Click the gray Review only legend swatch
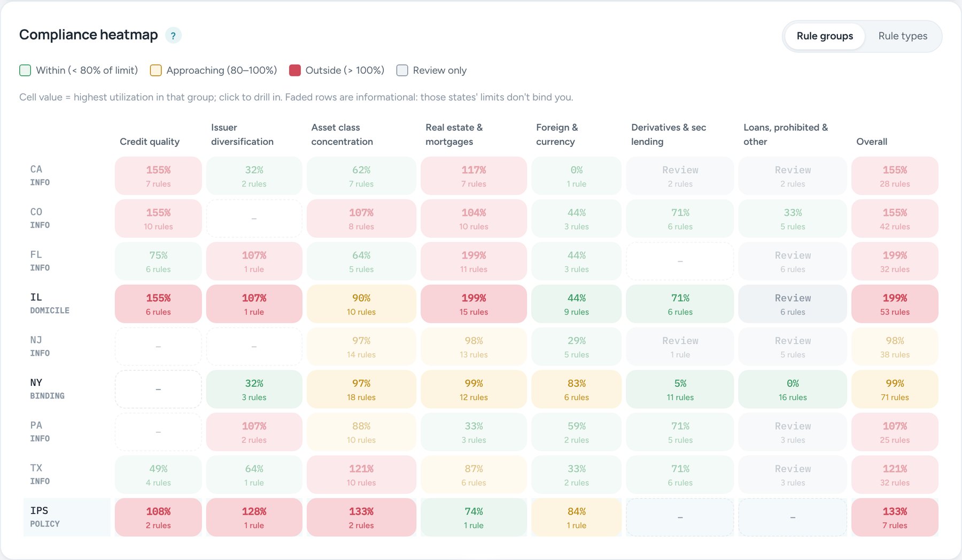The image size is (962, 560). tap(402, 70)
